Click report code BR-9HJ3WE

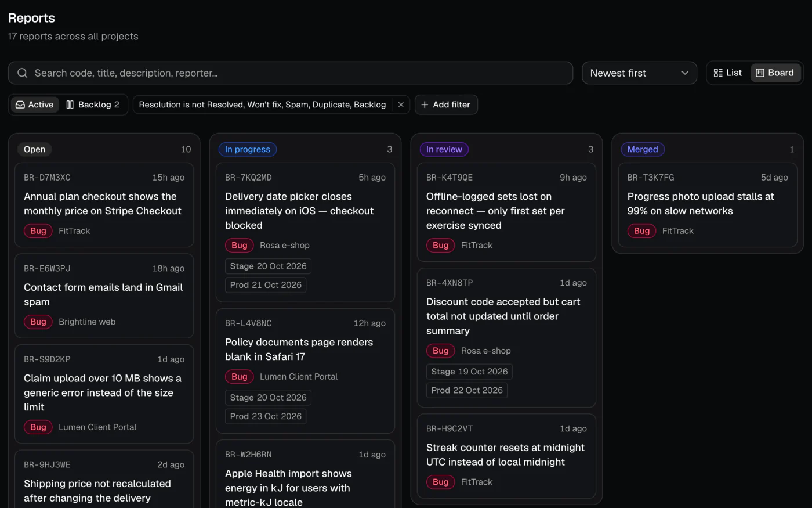[x=47, y=464]
